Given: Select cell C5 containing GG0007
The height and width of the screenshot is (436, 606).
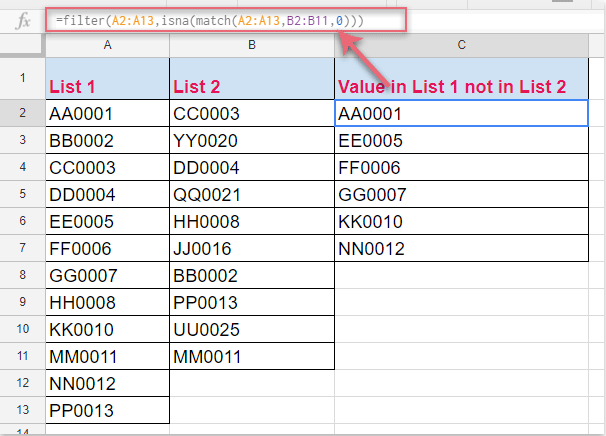Looking at the screenshot, I should coord(461,194).
